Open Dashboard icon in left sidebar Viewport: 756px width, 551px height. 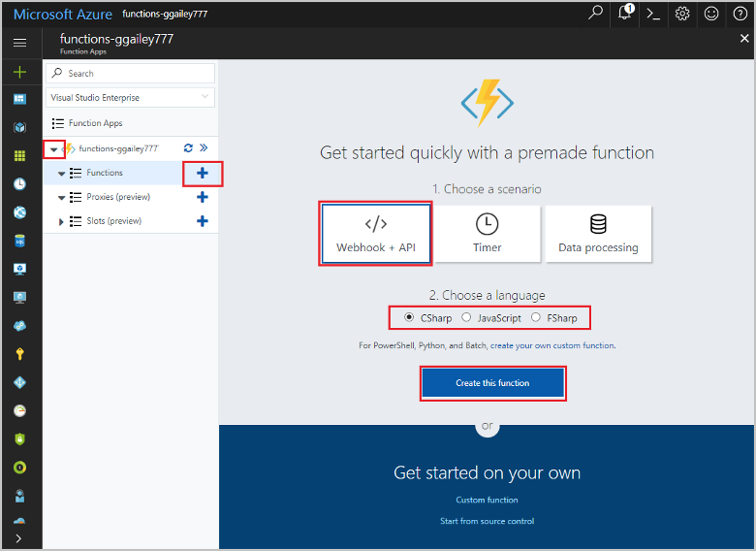point(19,99)
